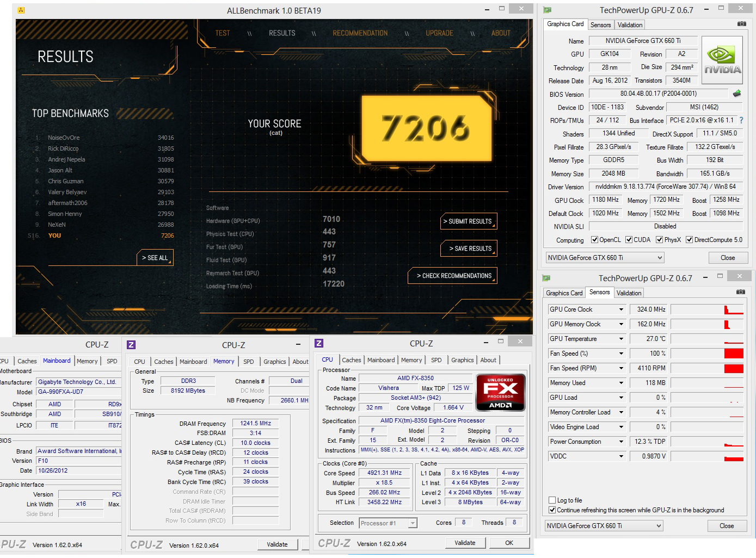
Task: Click the Fan Speed (RPM) sensor graph
Action: click(x=707, y=368)
